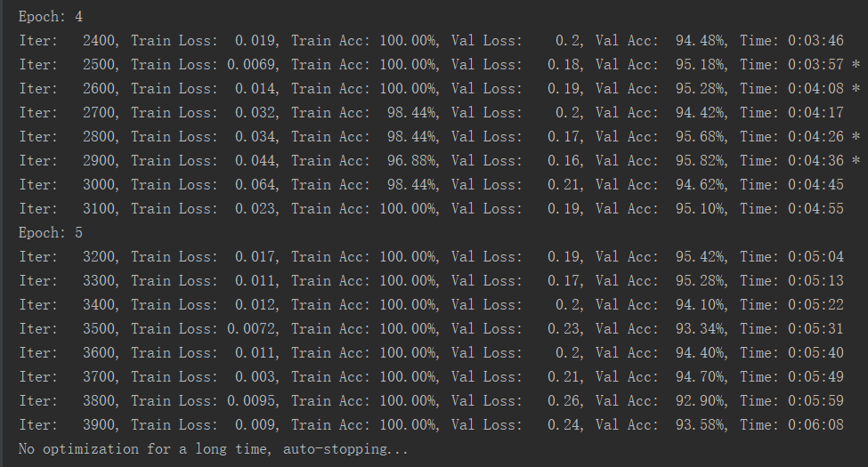Click the Val Loss value 0.26
This screenshot has width=868, height=467.
pos(565,400)
